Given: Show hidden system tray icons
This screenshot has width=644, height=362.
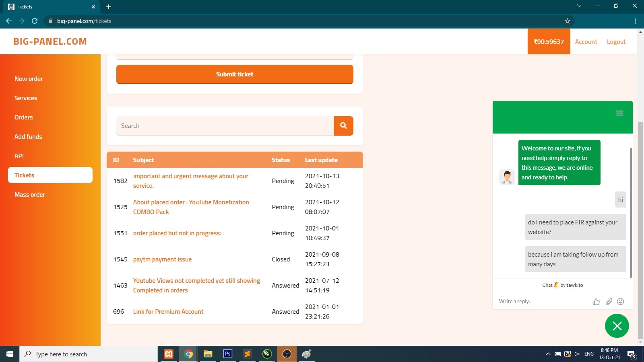Looking at the screenshot, I should click(548, 354).
